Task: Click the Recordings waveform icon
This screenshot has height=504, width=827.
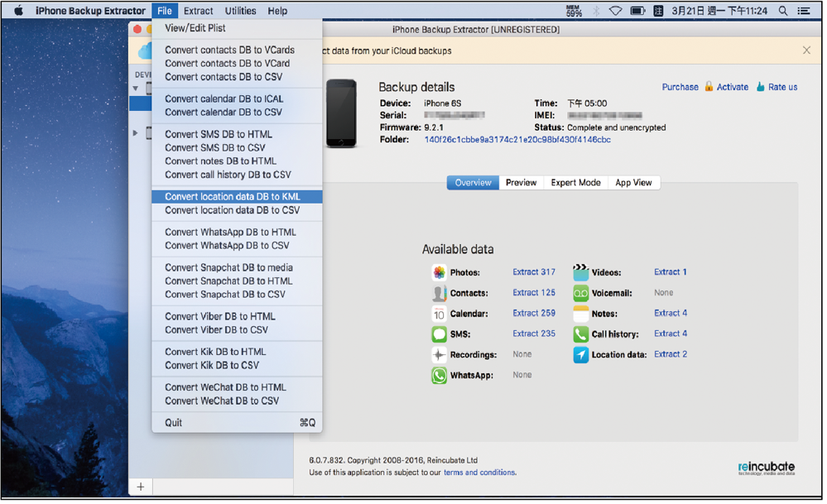Action: (439, 354)
